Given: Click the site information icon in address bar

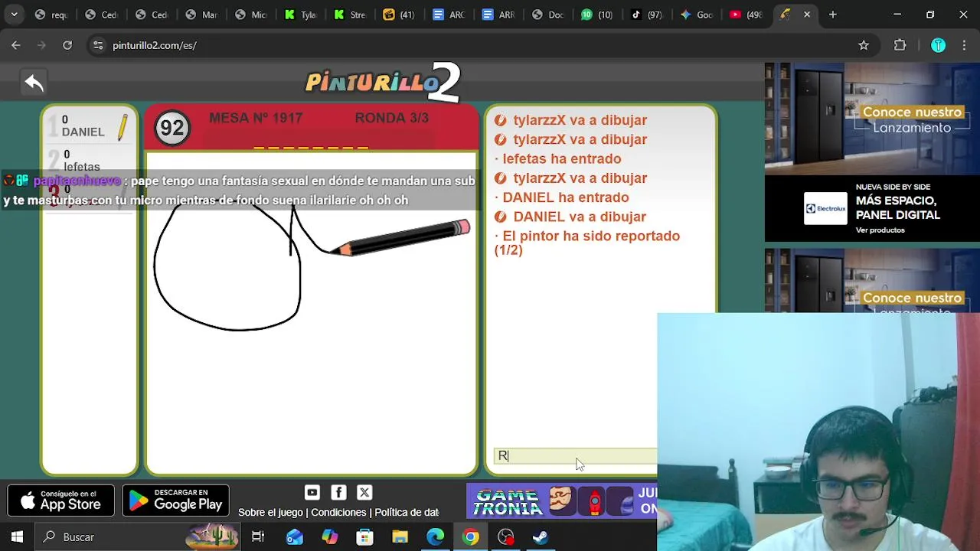Looking at the screenshot, I should (x=97, y=45).
